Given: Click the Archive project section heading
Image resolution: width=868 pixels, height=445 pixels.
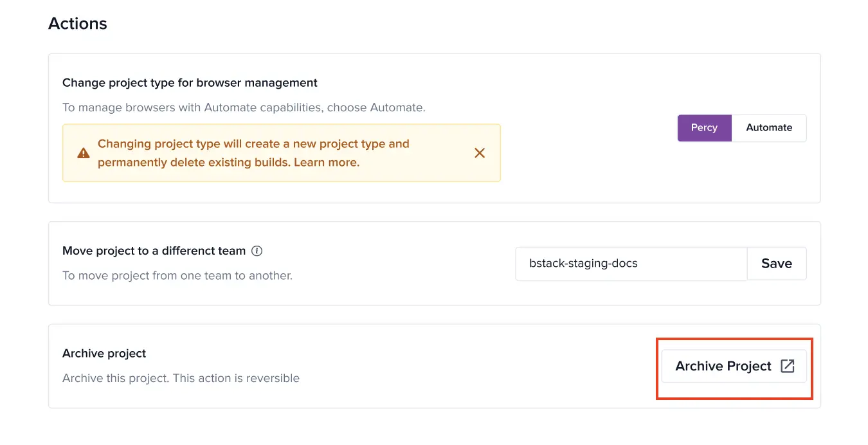Looking at the screenshot, I should pos(104,352).
